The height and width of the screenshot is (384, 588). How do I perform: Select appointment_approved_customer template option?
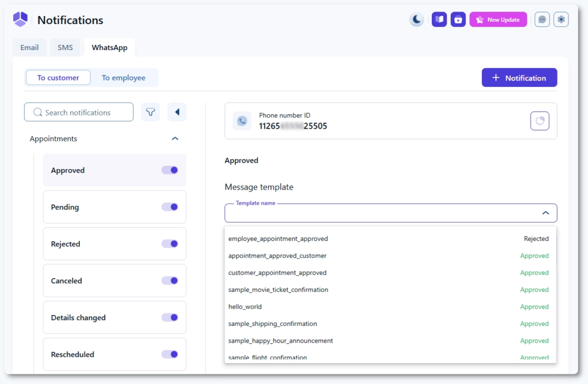[277, 256]
